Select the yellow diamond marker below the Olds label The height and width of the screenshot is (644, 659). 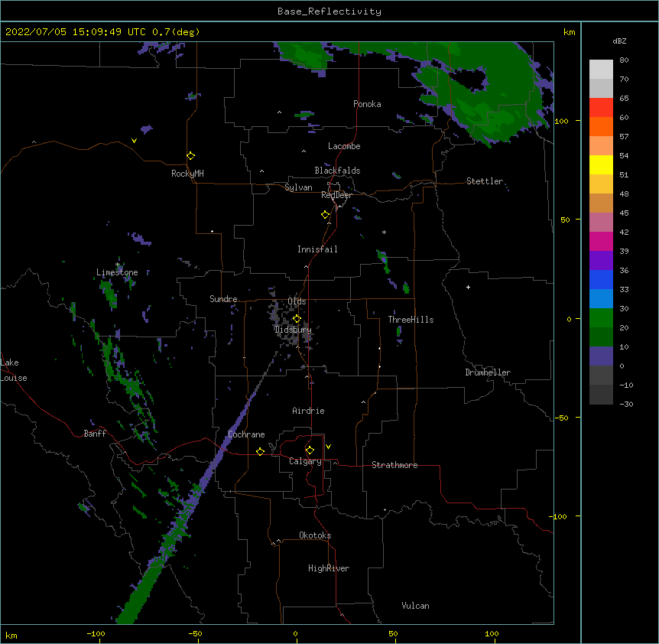tap(297, 319)
